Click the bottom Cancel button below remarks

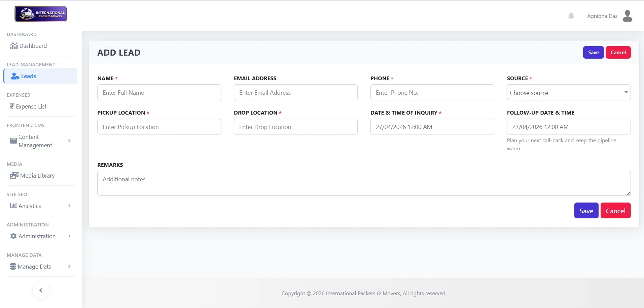(x=615, y=211)
